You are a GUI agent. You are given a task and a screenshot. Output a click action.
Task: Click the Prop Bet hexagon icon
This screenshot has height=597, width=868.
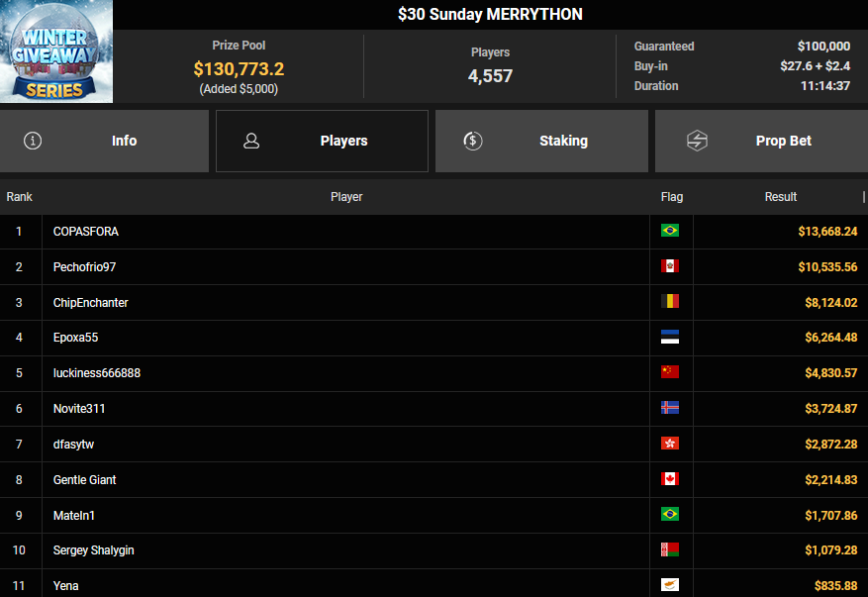pos(697,141)
